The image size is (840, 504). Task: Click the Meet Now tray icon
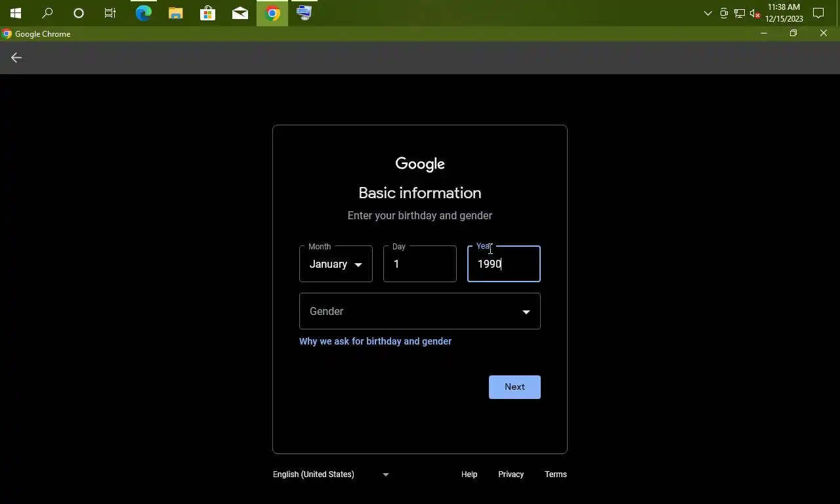pos(724,13)
